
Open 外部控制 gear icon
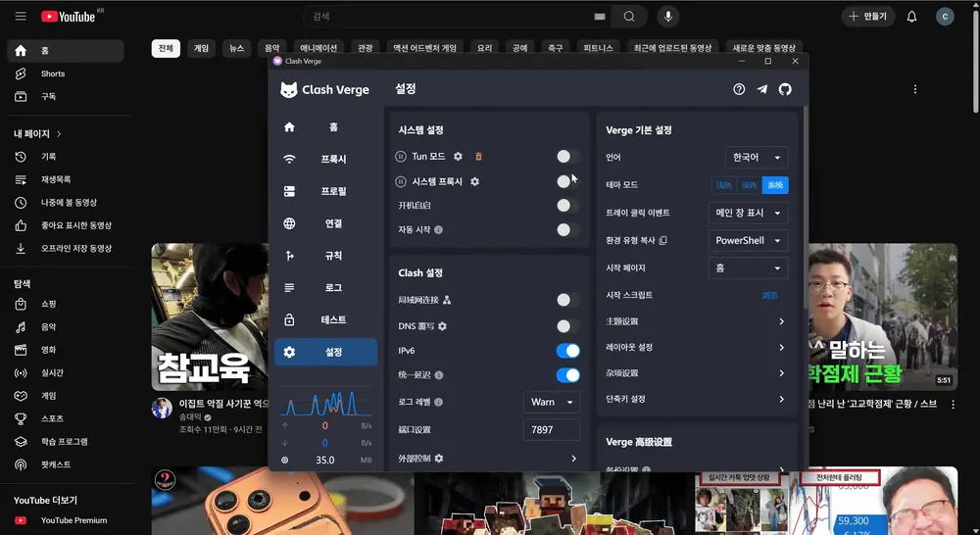pos(439,459)
